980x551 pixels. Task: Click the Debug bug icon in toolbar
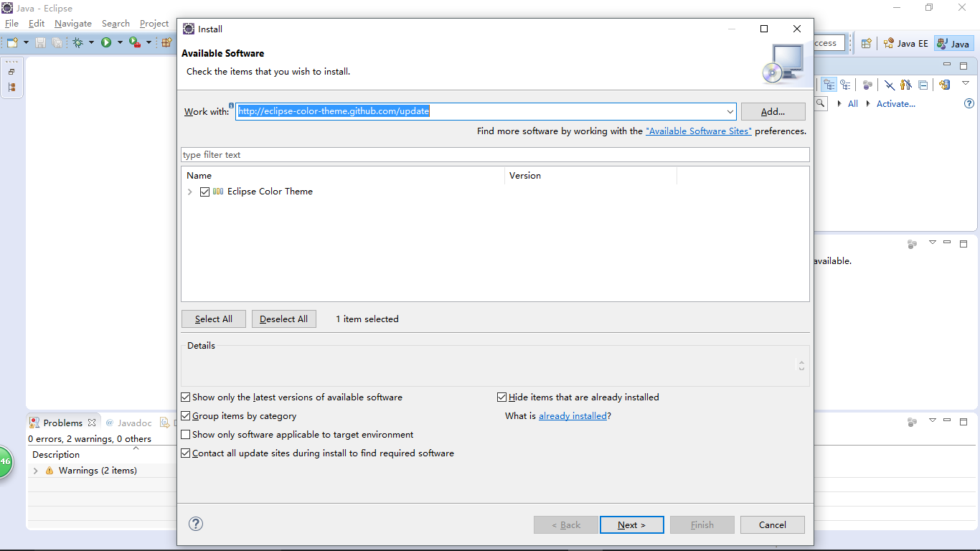coord(77,43)
